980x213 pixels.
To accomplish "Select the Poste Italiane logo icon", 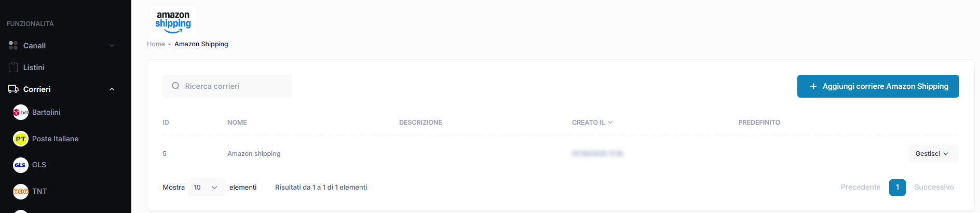I will click(21, 139).
